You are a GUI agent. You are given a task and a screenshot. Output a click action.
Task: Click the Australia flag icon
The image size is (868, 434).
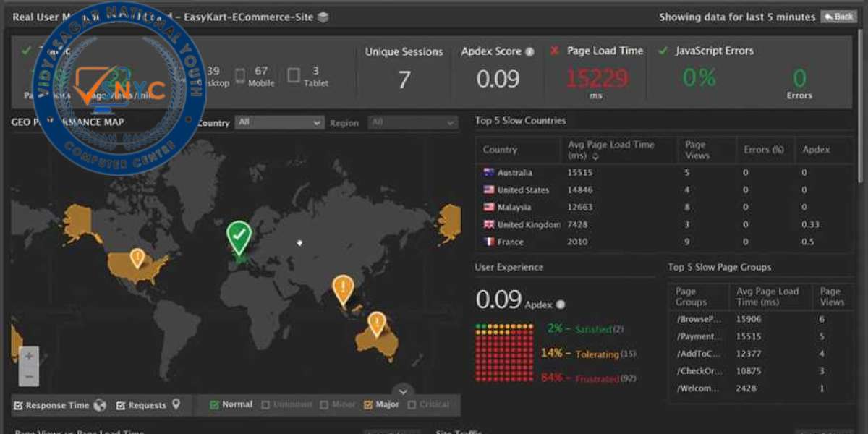pos(488,172)
